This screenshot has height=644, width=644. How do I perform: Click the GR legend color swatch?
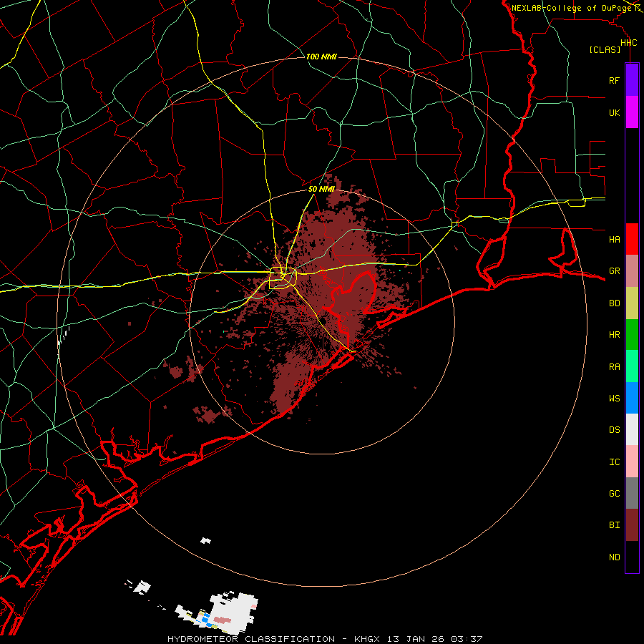[x=632, y=271]
